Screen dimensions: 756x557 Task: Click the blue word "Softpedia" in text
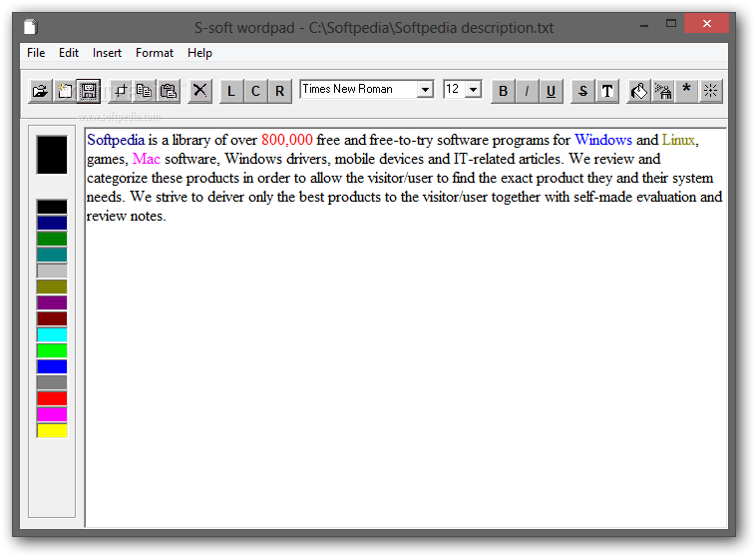click(116, 140)
